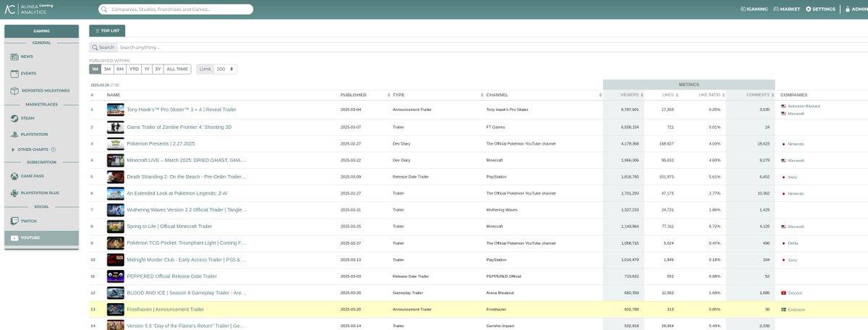Select the 1M published-within filter
868x330 pixels.
pos(95,69)
